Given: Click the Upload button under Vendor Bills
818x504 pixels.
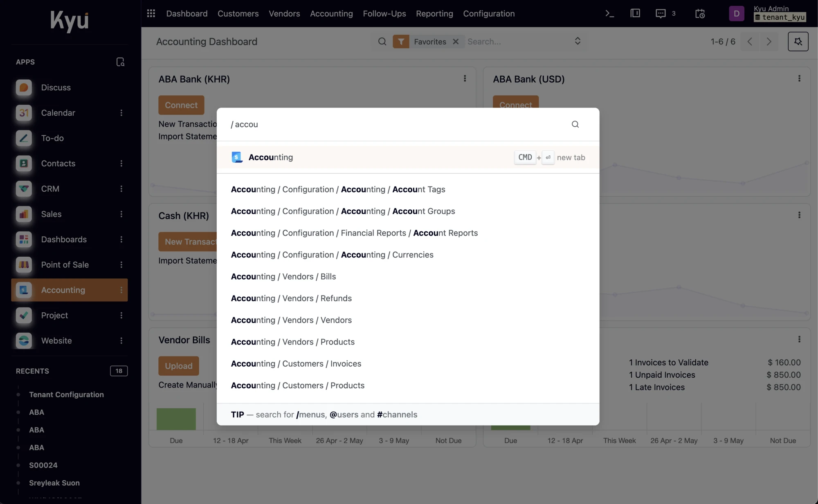Looking at the screenshot, I should click(x=178, y=365).
